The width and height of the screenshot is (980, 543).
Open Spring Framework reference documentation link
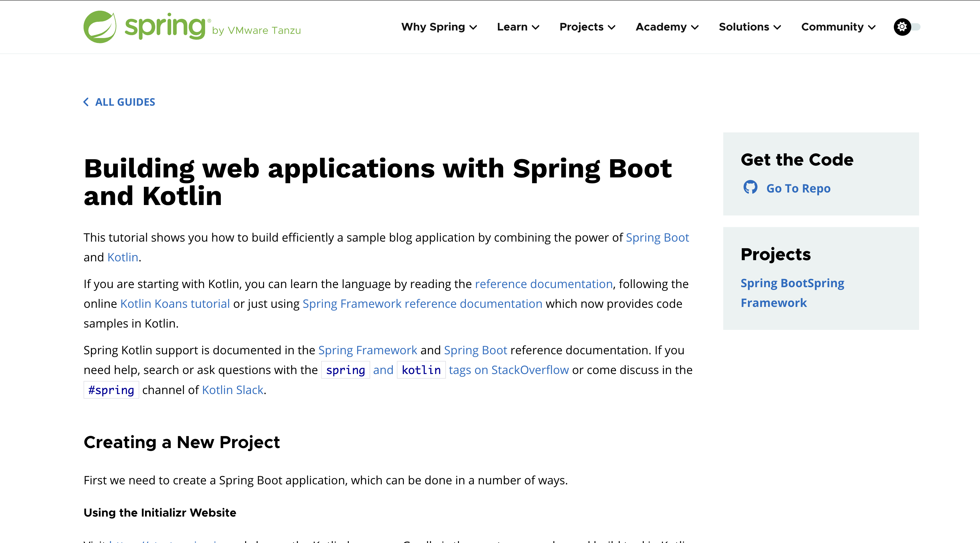422,303
